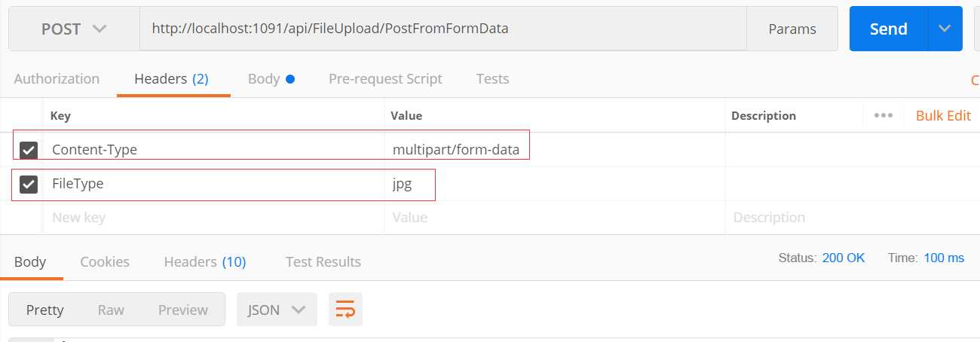The height and width of the screenshot is (342, 980).
Task: Click the Send button
Action: tap(889, 29)
